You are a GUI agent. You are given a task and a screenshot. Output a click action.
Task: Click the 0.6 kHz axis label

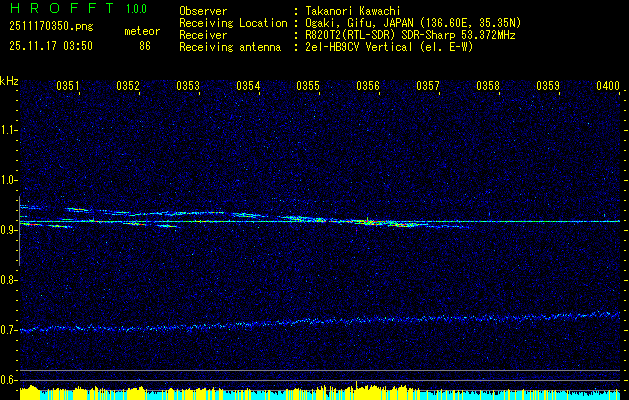(x=9, y=379)
